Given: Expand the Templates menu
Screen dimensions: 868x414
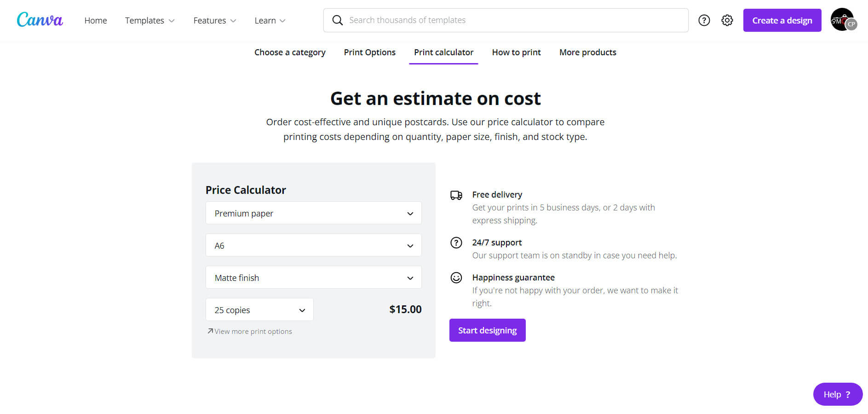Looking at the screenshot, I should click(149, 21).
